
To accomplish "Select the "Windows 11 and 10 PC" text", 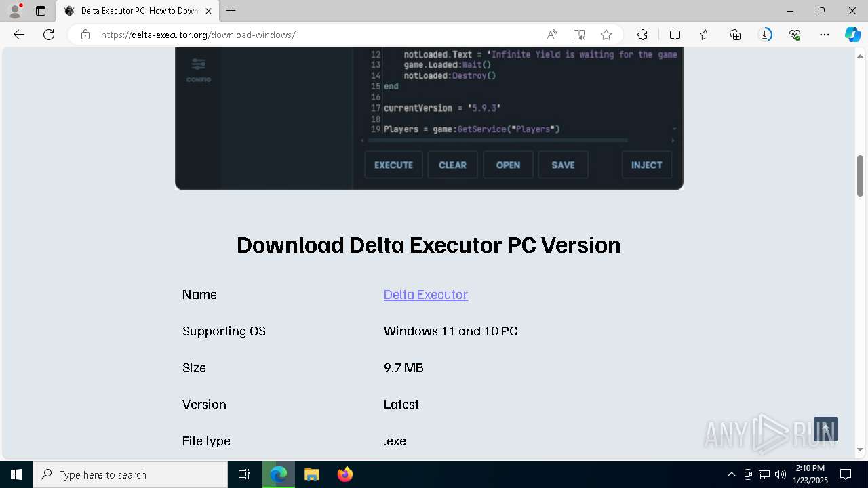I will [451, 331].
